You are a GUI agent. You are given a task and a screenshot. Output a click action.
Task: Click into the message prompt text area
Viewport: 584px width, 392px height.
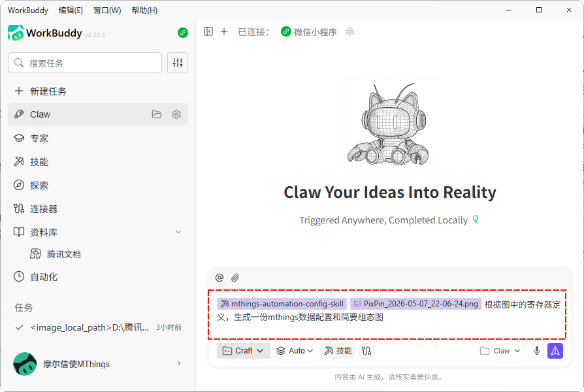(x=387, y=315)
